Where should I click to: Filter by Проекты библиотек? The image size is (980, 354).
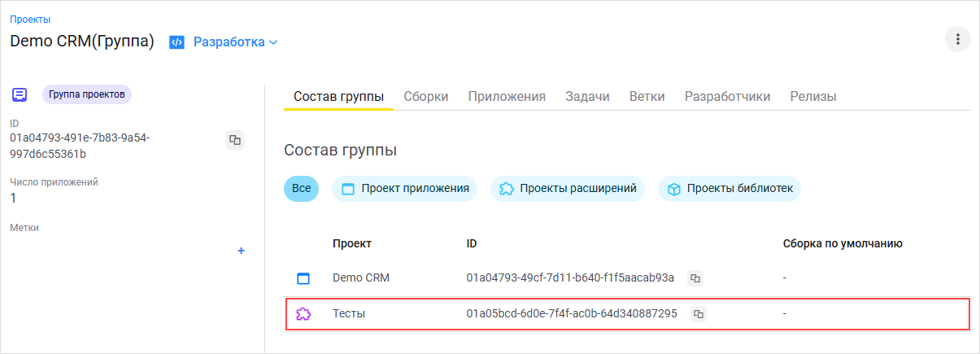pos(730,189)
